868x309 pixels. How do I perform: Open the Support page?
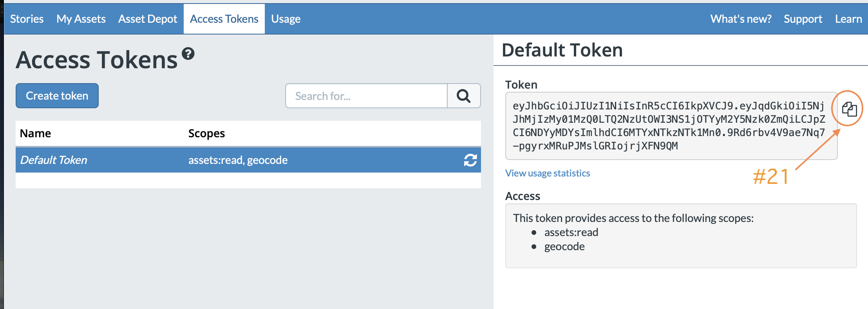(803, 19)
